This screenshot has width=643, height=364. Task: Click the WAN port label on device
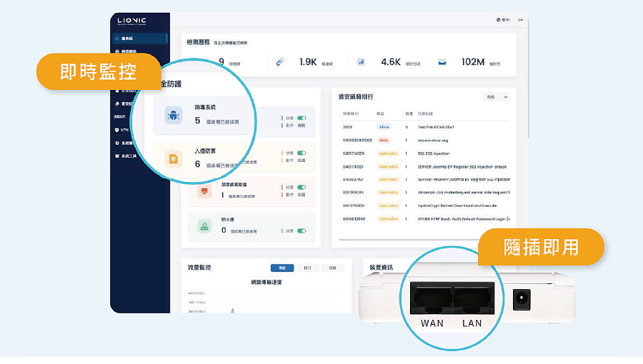click(x=432, y=323)
